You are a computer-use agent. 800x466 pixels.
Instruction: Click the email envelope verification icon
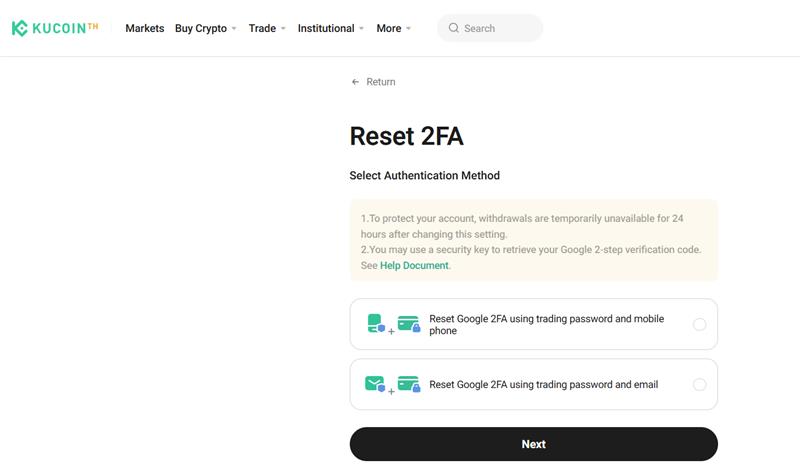(375, 384)
